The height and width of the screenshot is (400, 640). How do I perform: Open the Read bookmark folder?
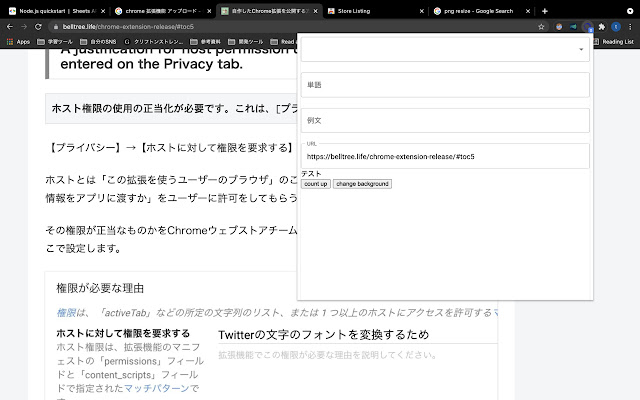tap(283, 42)
